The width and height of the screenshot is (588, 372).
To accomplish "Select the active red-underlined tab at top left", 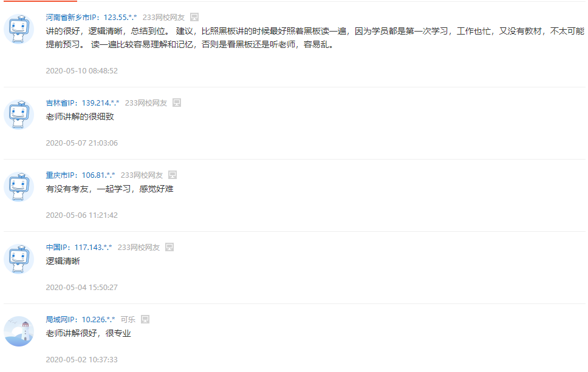I will point(40,1).
